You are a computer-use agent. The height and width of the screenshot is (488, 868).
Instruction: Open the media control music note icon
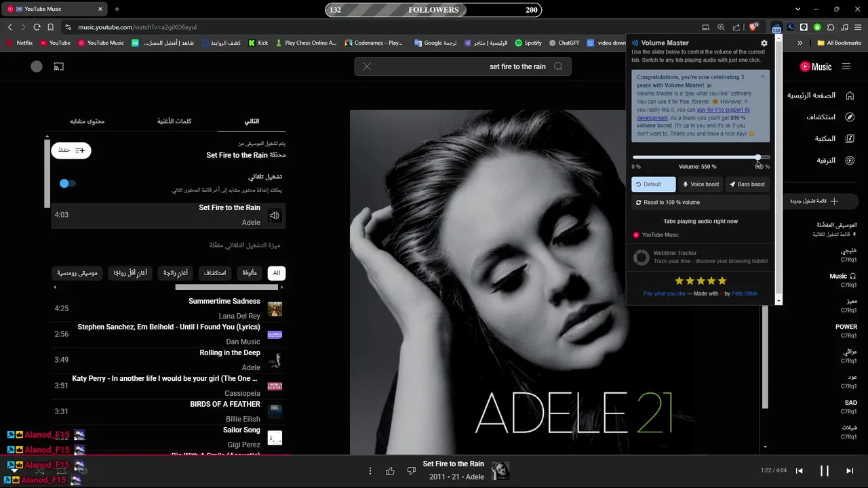pyautogui.click(x=844, y=27)
